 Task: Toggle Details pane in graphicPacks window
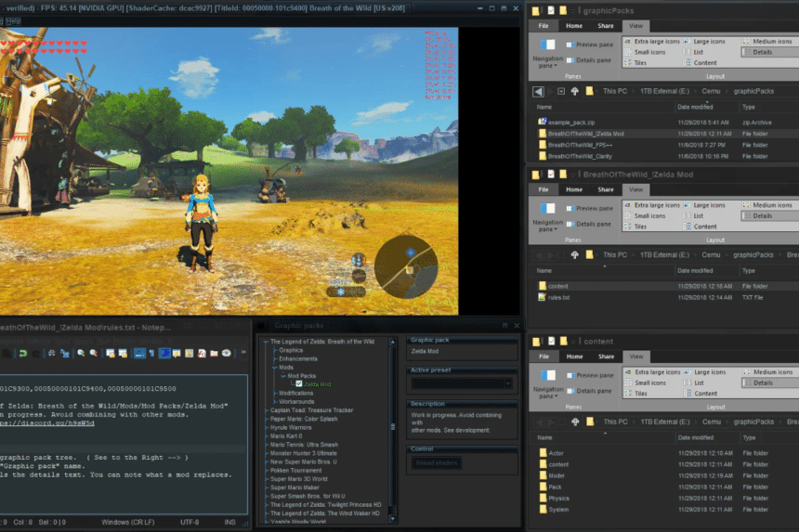[588, 60]
